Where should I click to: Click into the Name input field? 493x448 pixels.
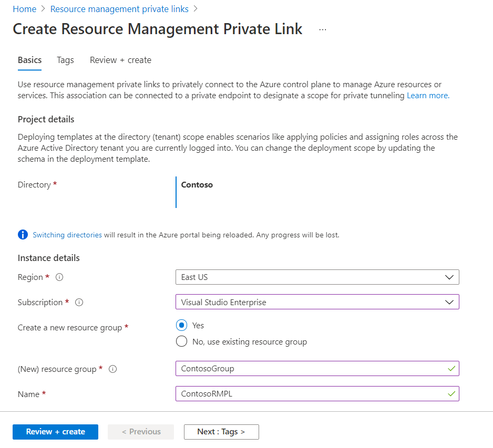[x=310, y=394]
